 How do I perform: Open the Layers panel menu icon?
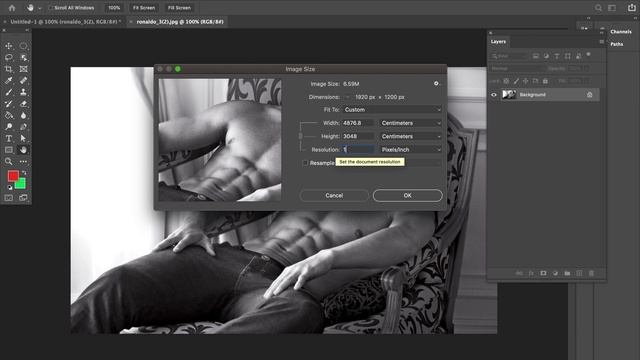(601, 42)
